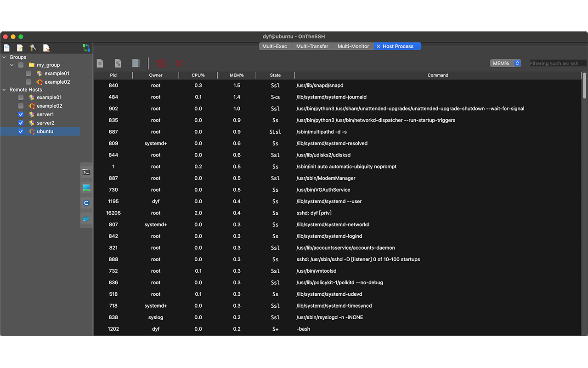Select the ubuntu host in Remote Hosts
The width and height of the screenshot is (588, 368).
(x=45, y=131)
